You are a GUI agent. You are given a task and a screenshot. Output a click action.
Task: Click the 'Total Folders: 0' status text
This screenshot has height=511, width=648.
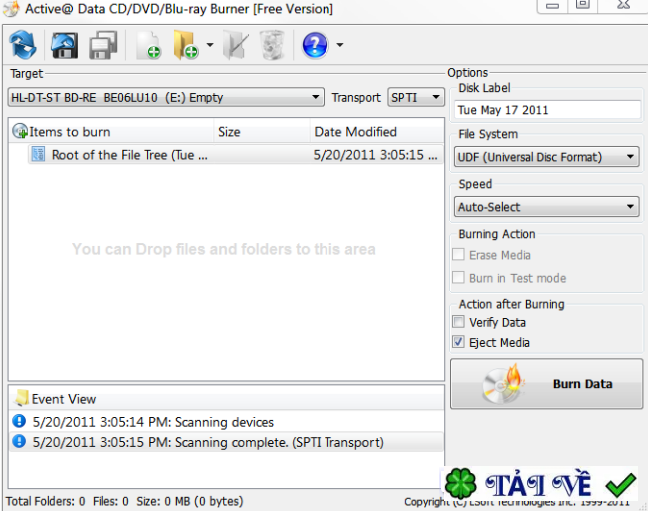[x=45, y=501]
